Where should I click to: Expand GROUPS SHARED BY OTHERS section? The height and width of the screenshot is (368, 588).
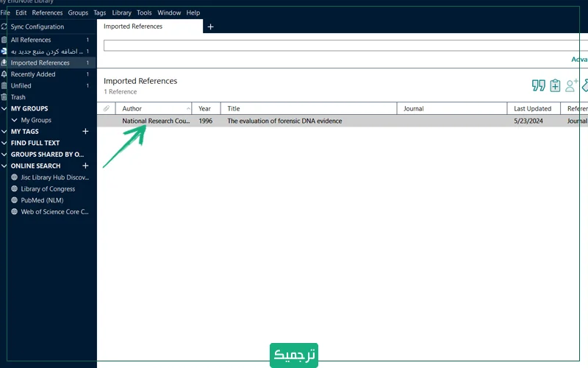[4, 155]
